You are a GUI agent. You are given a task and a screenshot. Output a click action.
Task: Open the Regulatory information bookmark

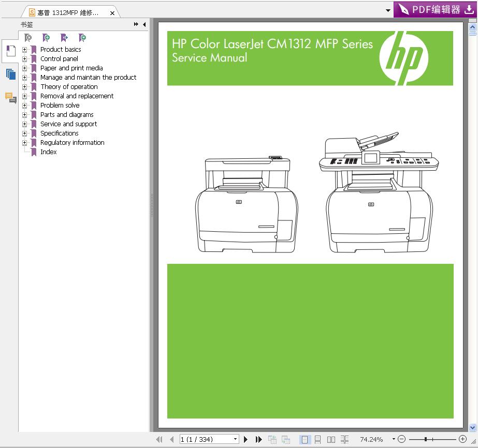point(73,143)
